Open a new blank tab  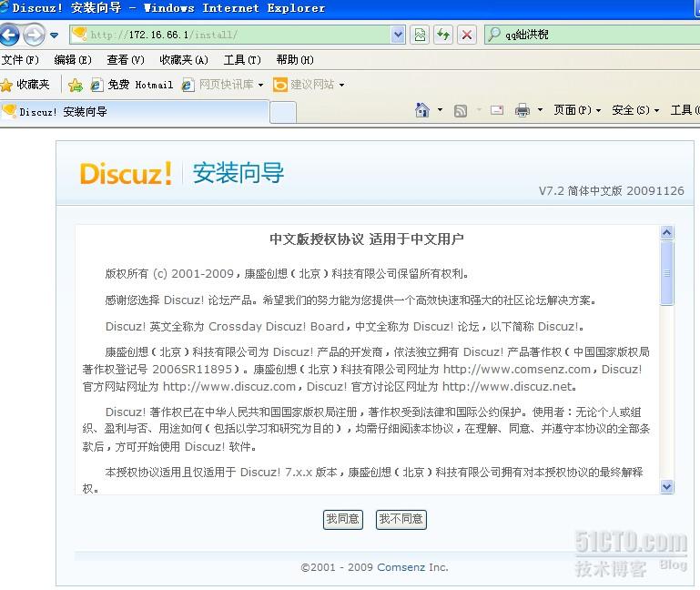pyautogui.click(x=283, y=113)
